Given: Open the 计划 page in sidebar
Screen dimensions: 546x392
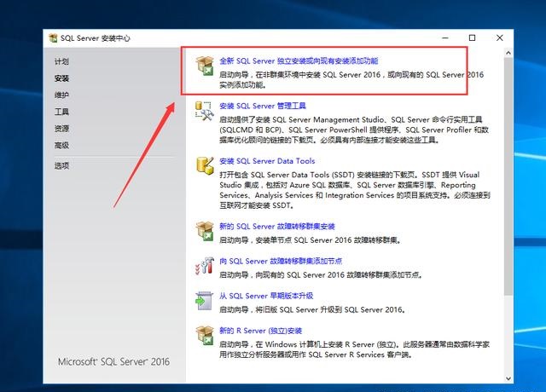Looking at the screenshot, I should coord(61,61).
